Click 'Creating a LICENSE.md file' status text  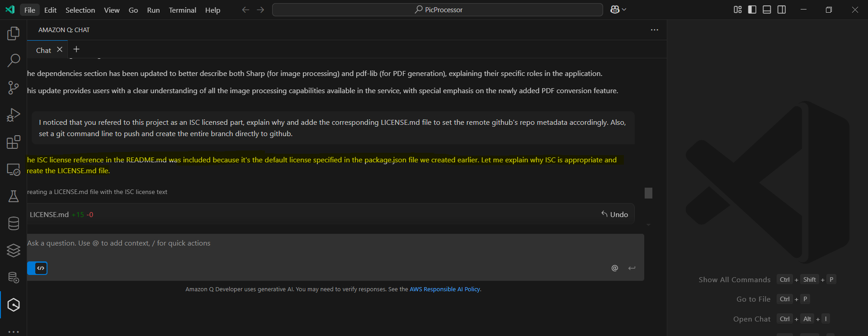pyautogui.click(x=97, y=192)
